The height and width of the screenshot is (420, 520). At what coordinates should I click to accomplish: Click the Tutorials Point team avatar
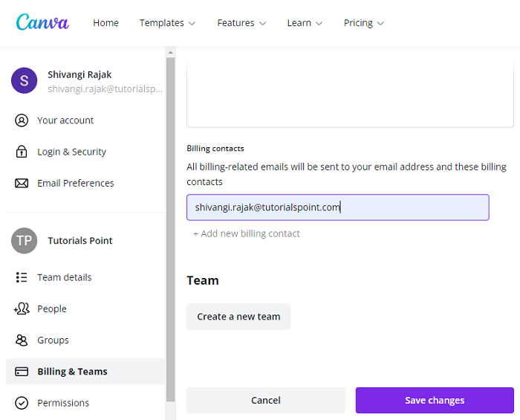coord(24,241)
